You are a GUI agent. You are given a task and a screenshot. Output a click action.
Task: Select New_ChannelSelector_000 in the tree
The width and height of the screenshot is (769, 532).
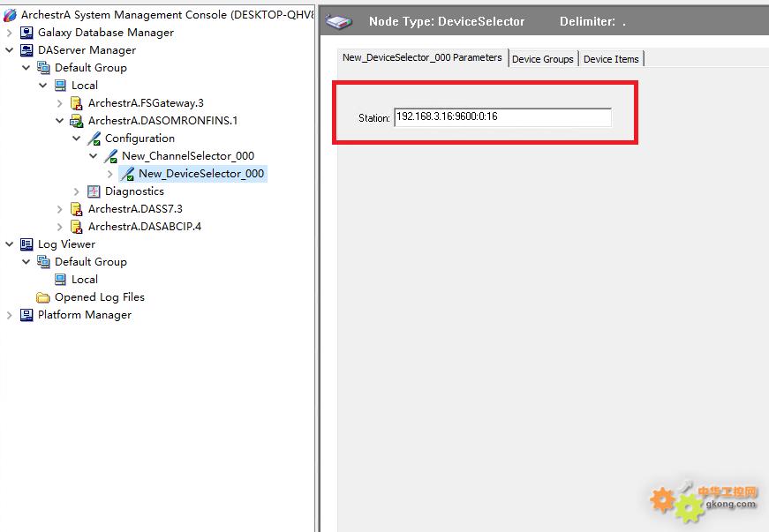[188, 156]
